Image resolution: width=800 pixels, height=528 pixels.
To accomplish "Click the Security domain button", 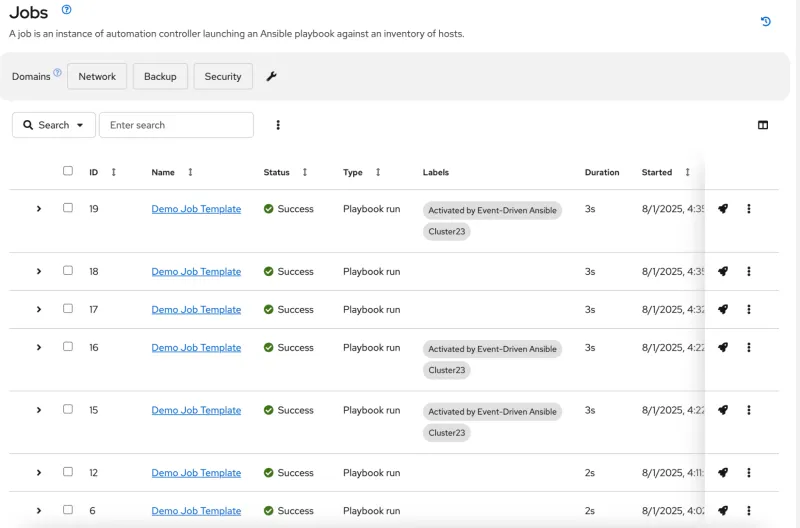I will coord(223,77).
